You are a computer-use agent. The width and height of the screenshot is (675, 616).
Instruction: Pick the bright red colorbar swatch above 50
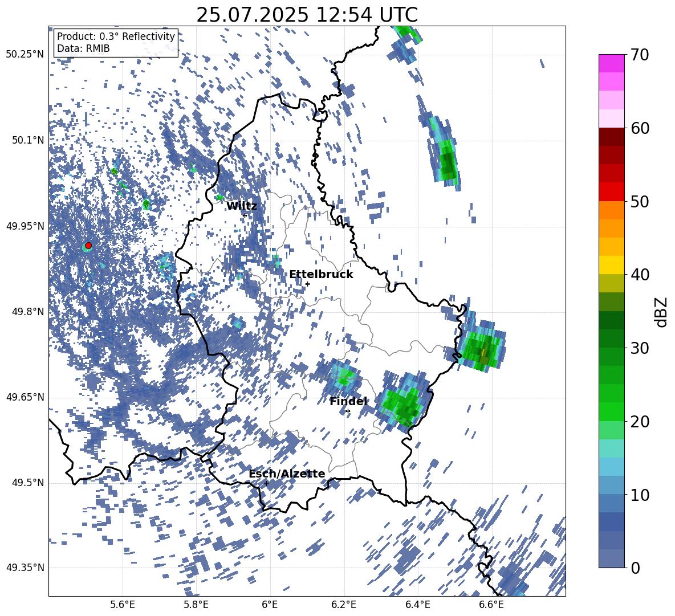coord(611,192)
